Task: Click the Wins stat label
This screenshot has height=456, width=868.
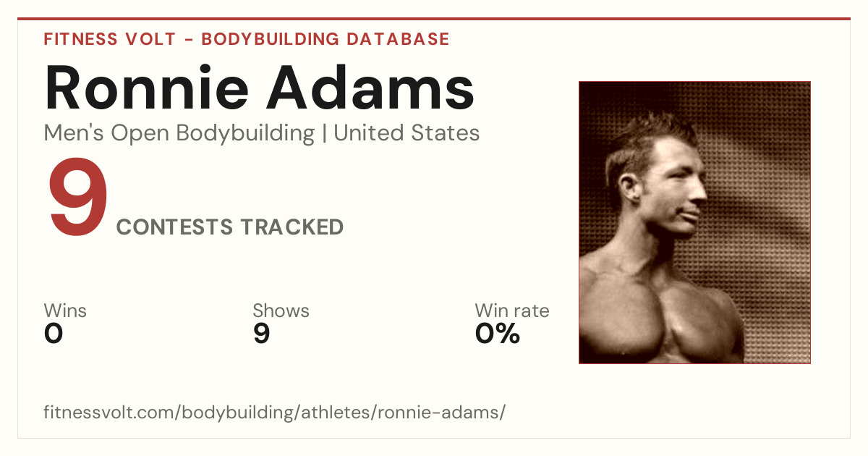Action: [65, 311]
